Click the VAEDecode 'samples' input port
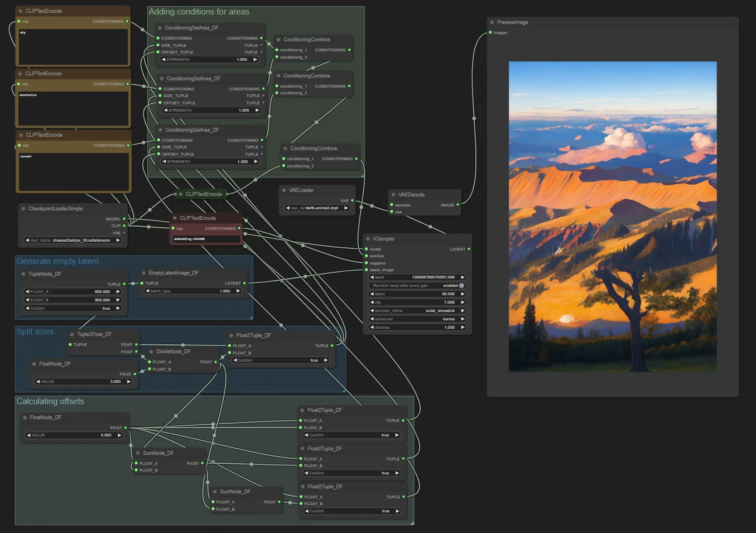This screenshot has width=756, height=533. click(x=392, y=205)
